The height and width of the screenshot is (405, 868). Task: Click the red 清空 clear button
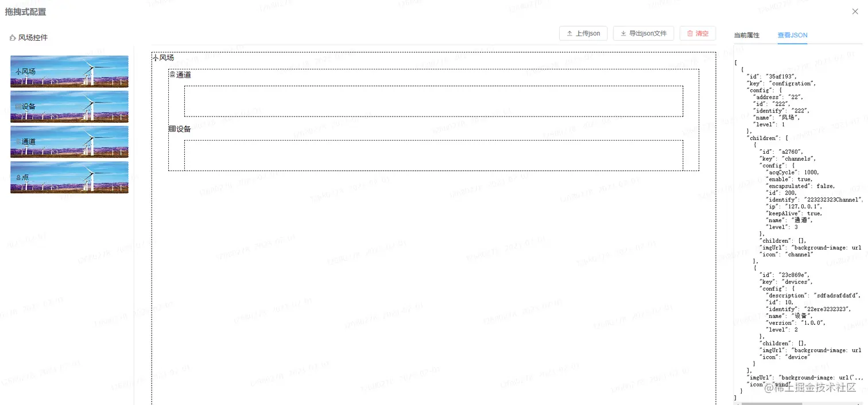tap(697, 33)
